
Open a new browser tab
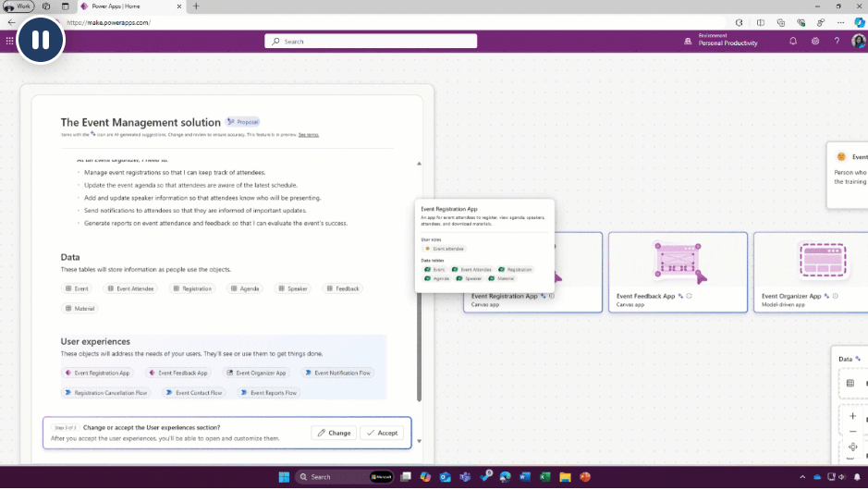(x=196, y=6)
